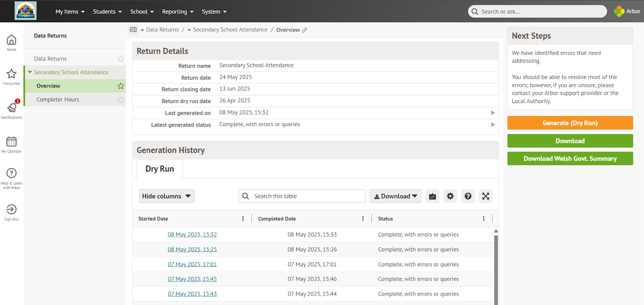Open Notifications bell icon
This screenshot has width=644, height=305.
pyautogui.click(x=12, y=108)
